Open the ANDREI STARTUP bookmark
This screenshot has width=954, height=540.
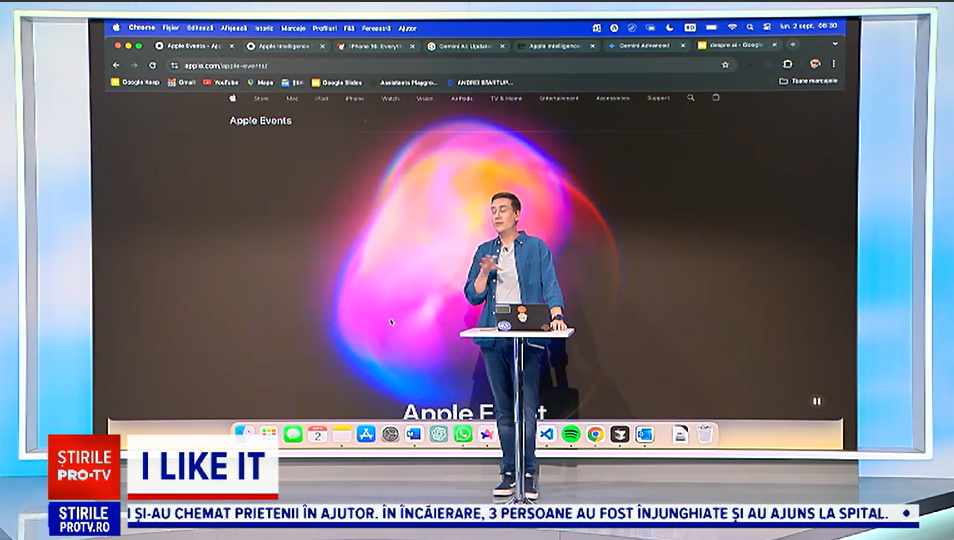479,82
